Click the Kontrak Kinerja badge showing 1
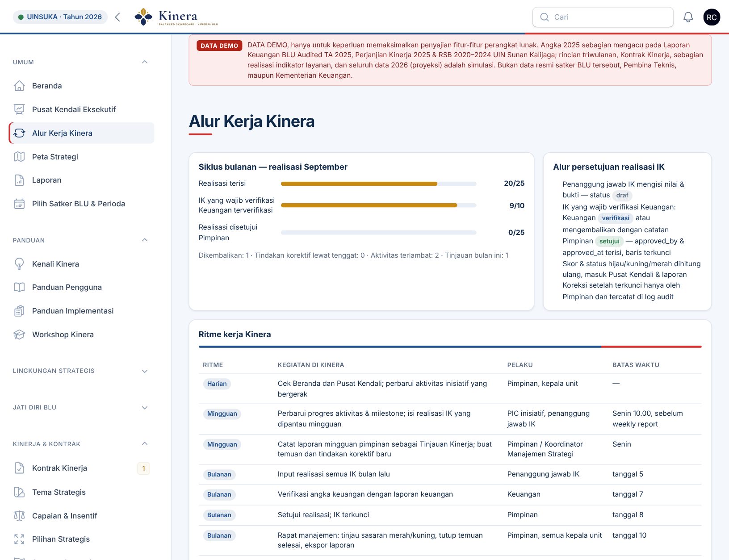Image resolution: width=729 pixels, height=560 pixels. point(143,468)
